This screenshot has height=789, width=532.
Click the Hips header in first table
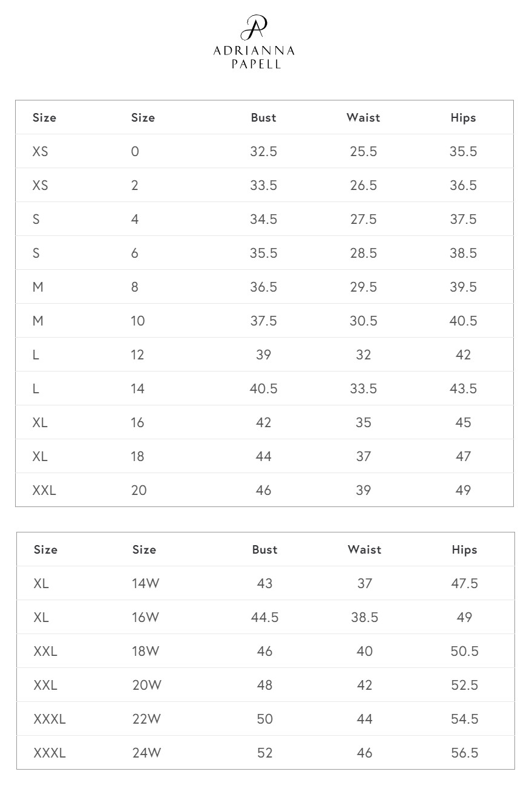[463, 118]
